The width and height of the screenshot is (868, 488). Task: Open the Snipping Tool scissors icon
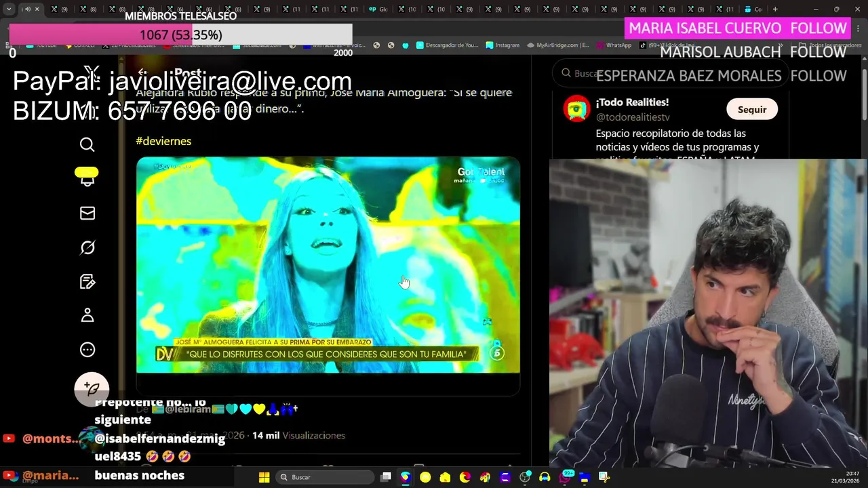click(604, 477)
